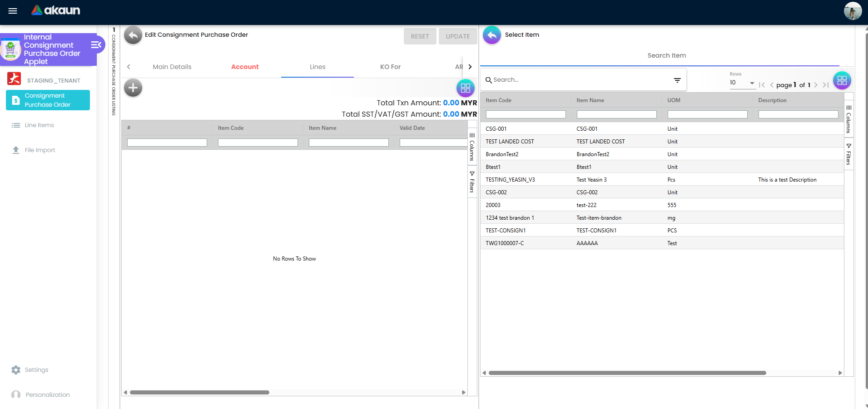Select item 20003 row

662,205
